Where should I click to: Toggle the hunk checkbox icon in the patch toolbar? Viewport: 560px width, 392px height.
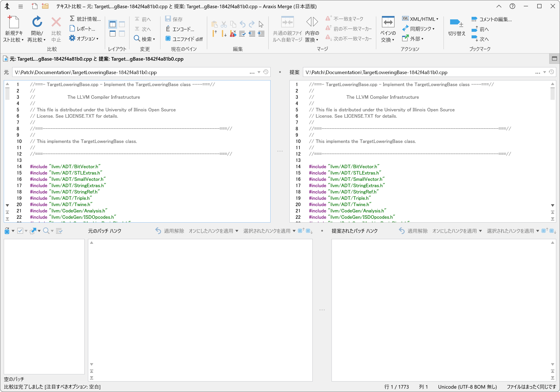(20, 231)
